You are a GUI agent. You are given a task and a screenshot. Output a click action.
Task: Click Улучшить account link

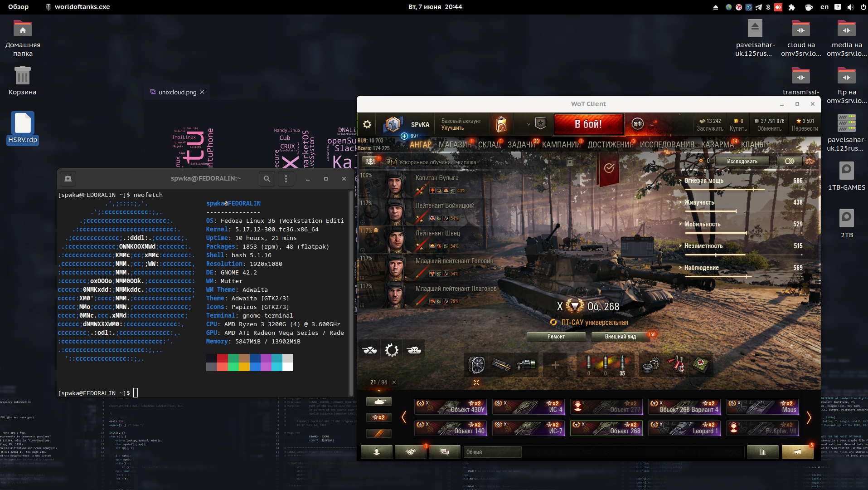coord(452,128)
